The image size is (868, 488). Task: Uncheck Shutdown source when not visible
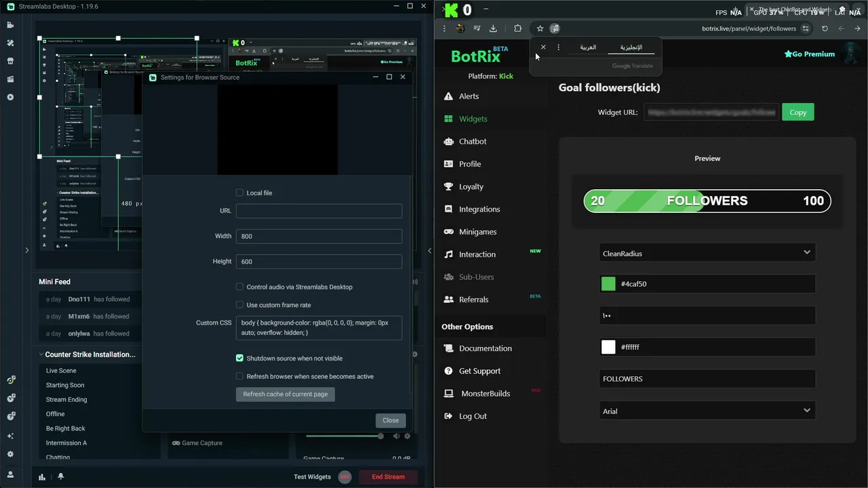[x=239, y=358]
